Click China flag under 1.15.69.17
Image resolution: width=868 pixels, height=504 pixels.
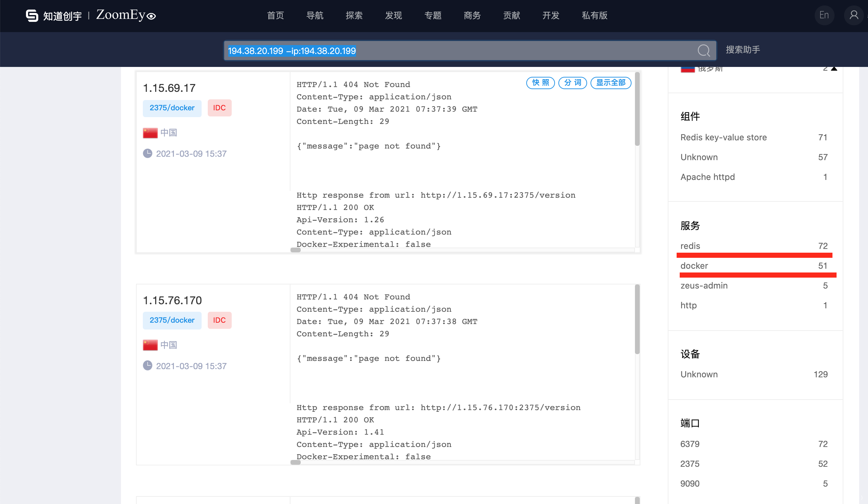pyautogui.click(x=150, y=133)
